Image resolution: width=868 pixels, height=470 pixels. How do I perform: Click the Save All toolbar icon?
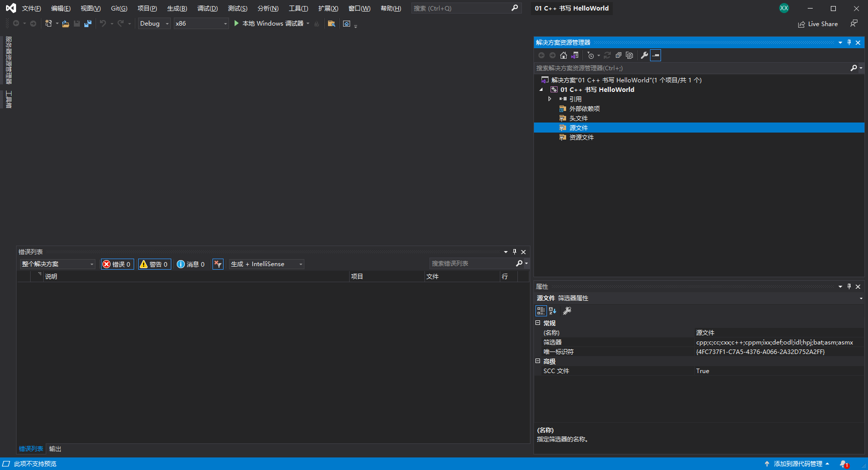(x=88, y=24)
